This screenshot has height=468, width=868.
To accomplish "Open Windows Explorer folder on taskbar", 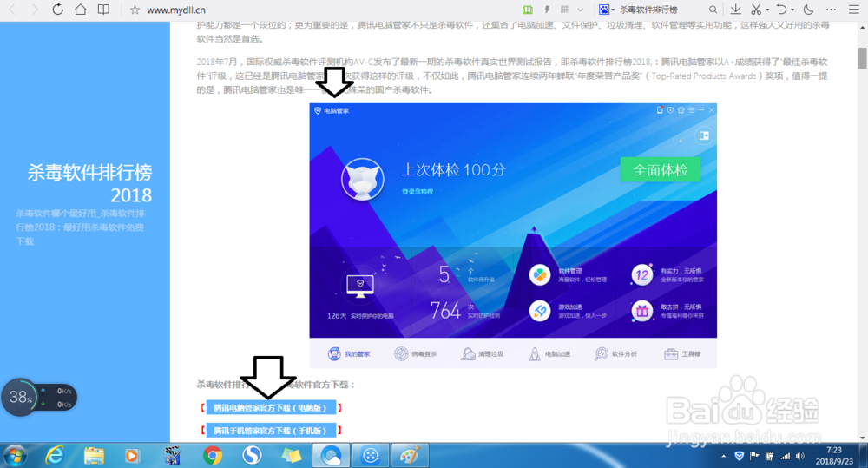I will pos(94,456).
